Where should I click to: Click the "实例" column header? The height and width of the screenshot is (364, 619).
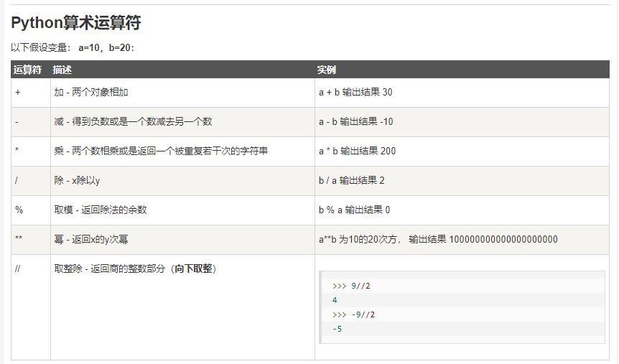(x=327, y=70)
